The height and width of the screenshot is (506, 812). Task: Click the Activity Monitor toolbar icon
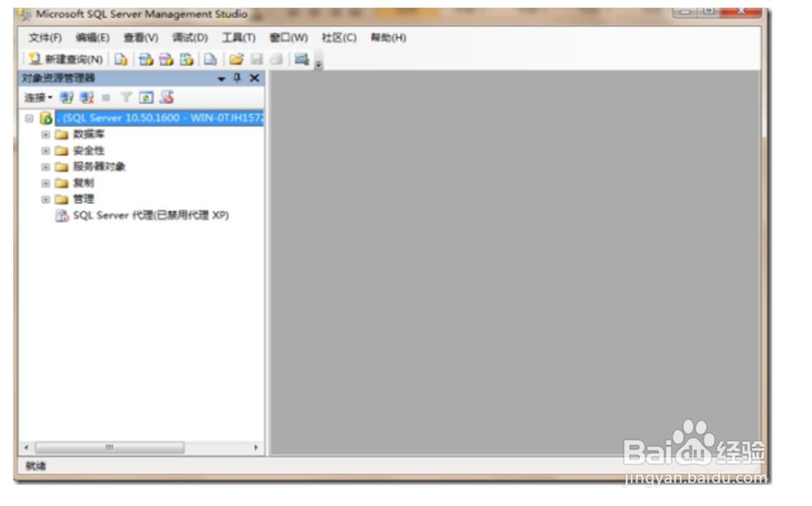[x=302, y=59]
